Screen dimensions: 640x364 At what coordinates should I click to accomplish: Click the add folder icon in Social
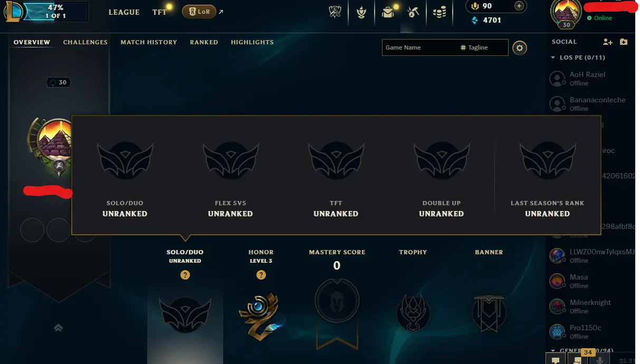(x=624, y=42)
